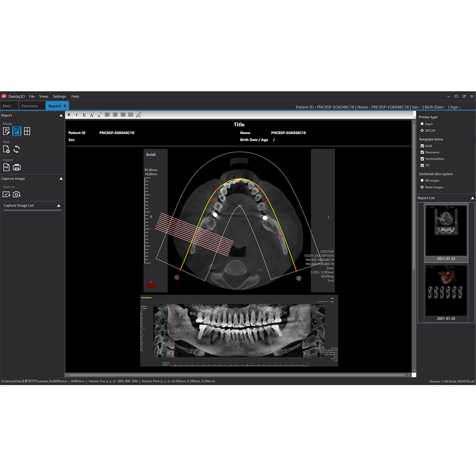Open the print export icon

pos(17,167)
